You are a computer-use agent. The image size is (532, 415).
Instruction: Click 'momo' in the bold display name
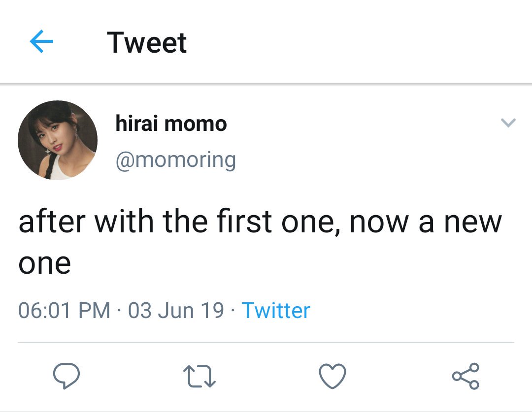point(196,124)
